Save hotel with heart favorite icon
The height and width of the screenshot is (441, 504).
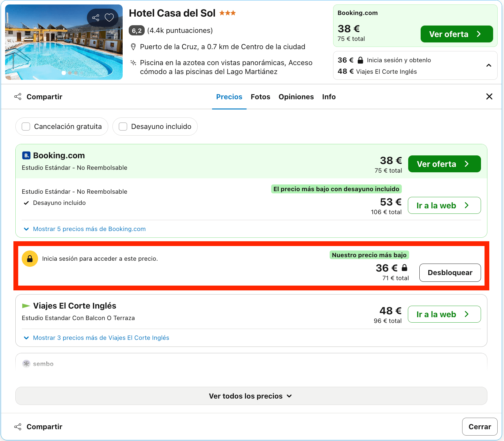[109, 18]
